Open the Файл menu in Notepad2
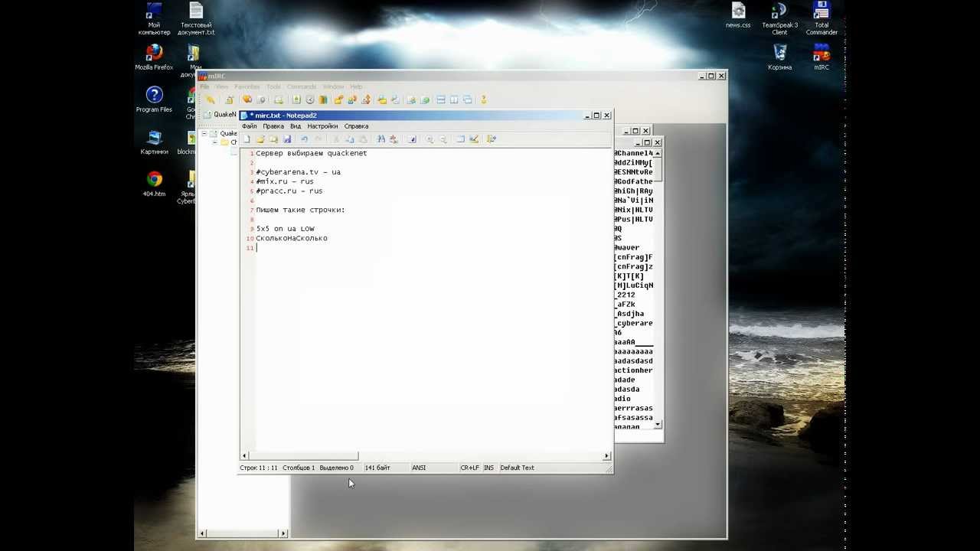The image size is (980, 551). [x=250, y=126]
